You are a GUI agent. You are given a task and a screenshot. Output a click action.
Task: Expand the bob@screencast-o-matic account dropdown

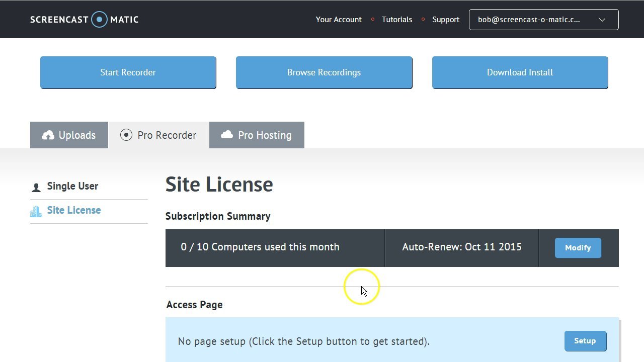click(x=544, y=20)
